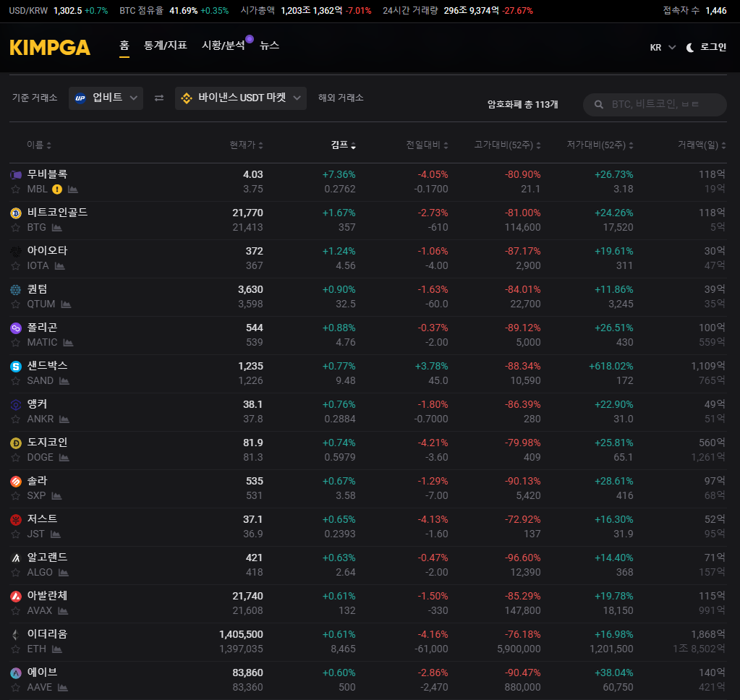This screenshot has width=740, height=700.
Task: Open the 비트코인골드 coin name
Action: 57,213
